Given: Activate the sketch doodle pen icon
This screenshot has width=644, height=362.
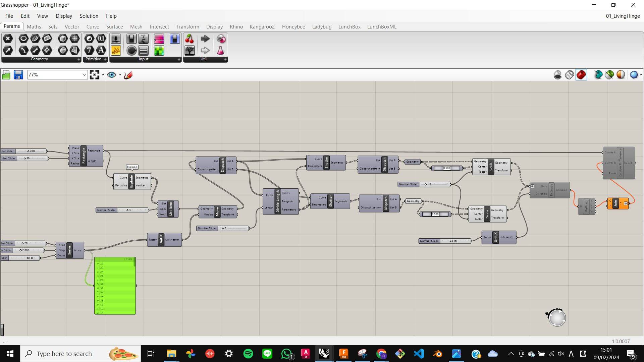Looking at the screenshot, I should [x=128, y=75].
